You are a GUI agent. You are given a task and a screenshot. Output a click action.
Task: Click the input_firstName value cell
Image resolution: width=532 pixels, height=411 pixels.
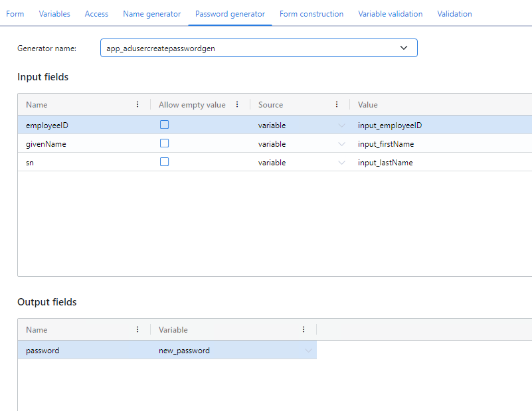386,144
